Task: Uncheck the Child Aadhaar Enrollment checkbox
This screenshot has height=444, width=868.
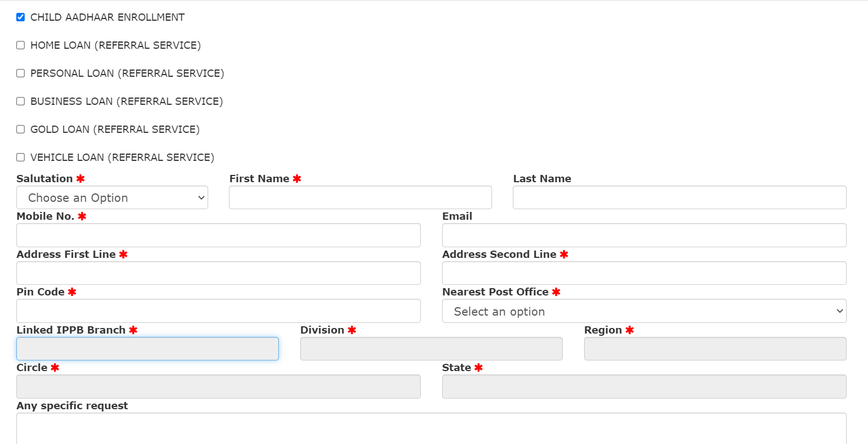Action: click(21, 17)
